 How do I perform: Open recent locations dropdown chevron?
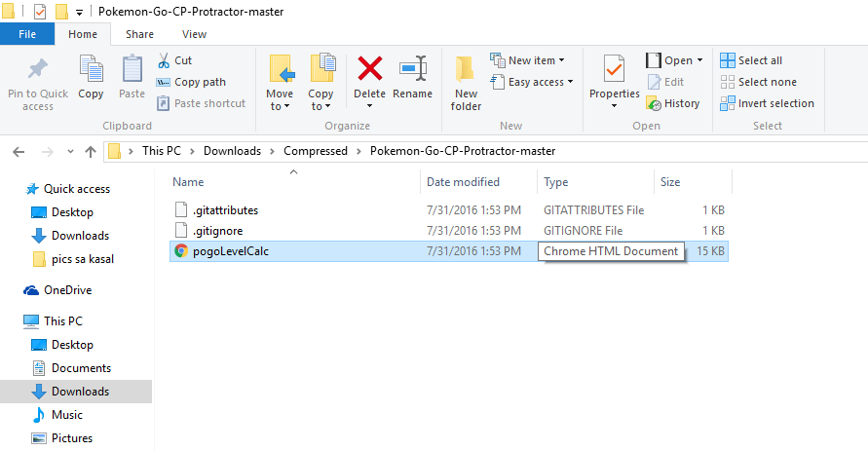70,152
